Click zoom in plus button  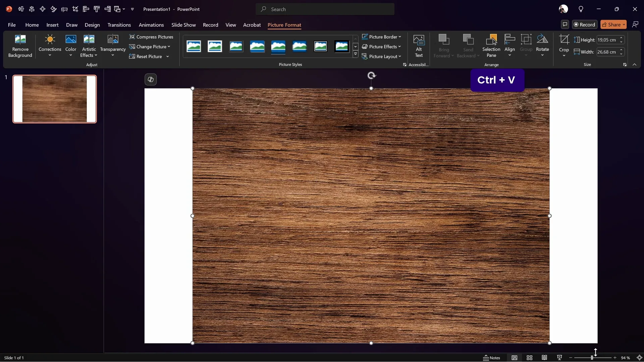[615, 358]
